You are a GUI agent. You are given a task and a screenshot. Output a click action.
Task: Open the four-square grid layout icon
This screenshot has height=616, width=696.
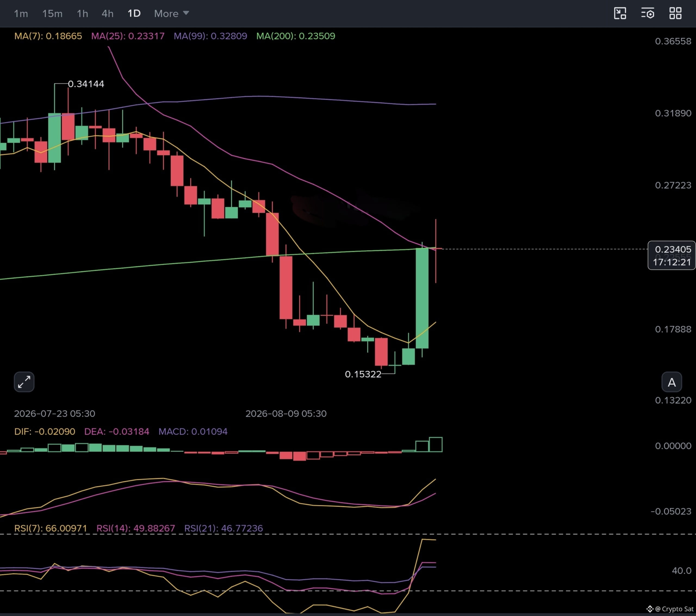[x=675, y=13]
